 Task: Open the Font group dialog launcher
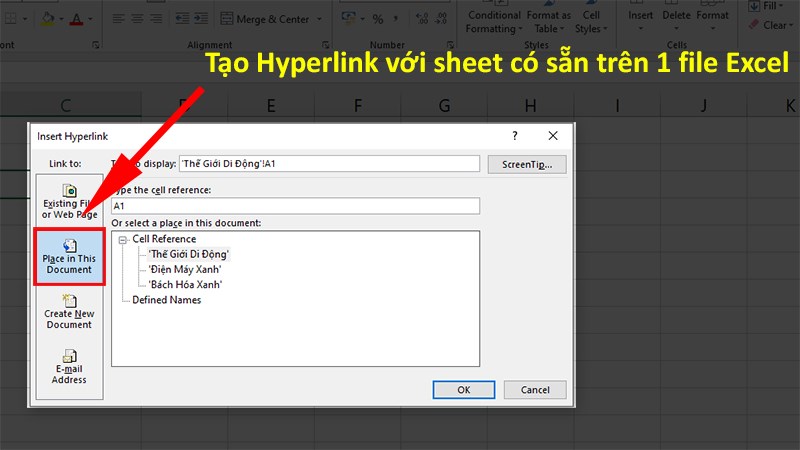tap(95, 45)
